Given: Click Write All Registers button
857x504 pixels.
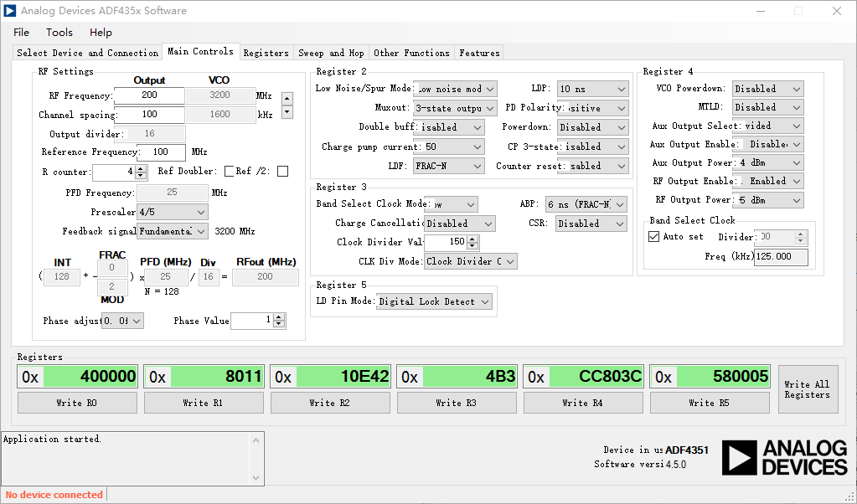Looking at the screenshot, I should pos(808,389).
